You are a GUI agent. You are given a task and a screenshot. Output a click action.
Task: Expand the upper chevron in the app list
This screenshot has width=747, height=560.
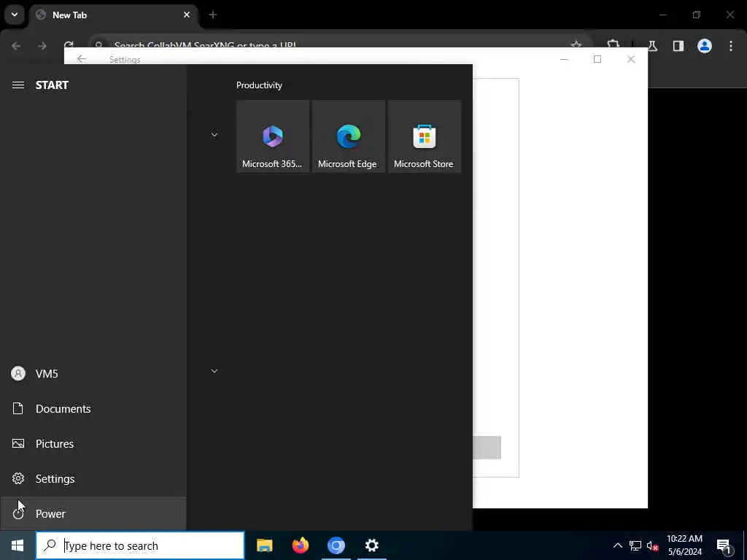tap(214, 135)
